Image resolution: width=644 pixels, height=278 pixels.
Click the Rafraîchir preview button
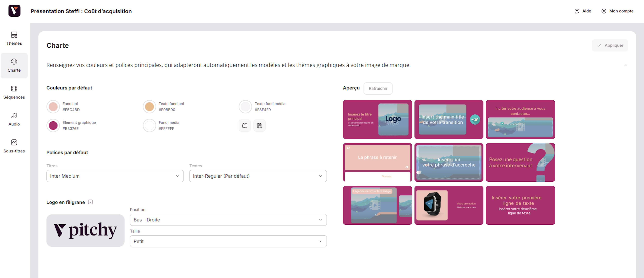coord(378,89)
